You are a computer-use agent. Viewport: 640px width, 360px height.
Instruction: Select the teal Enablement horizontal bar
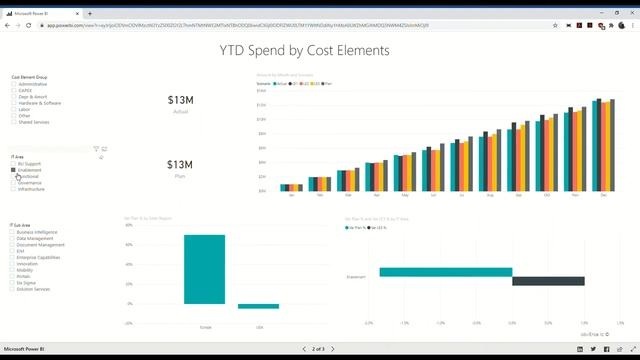(446, 272)
